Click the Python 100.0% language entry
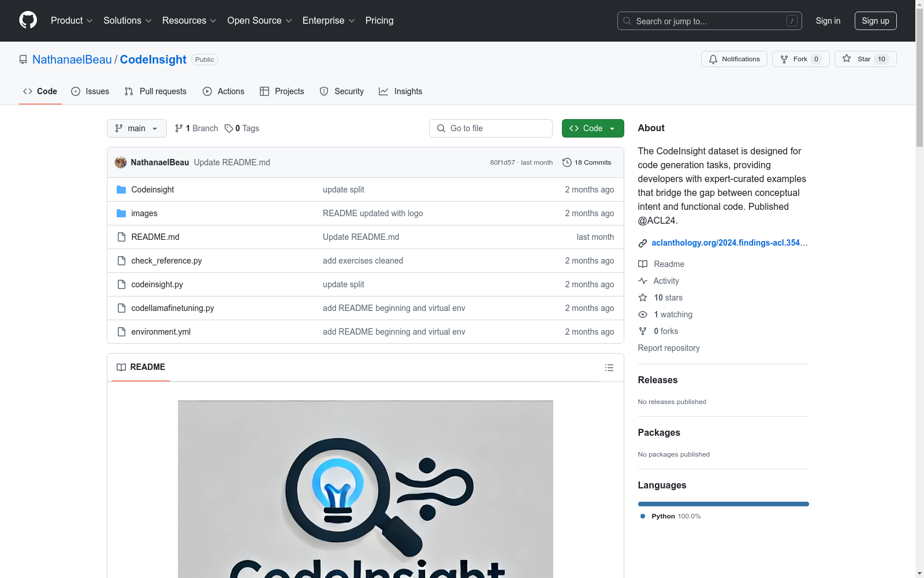The width and height of the screenshot is (924, 578). click(x=670, y=516)
